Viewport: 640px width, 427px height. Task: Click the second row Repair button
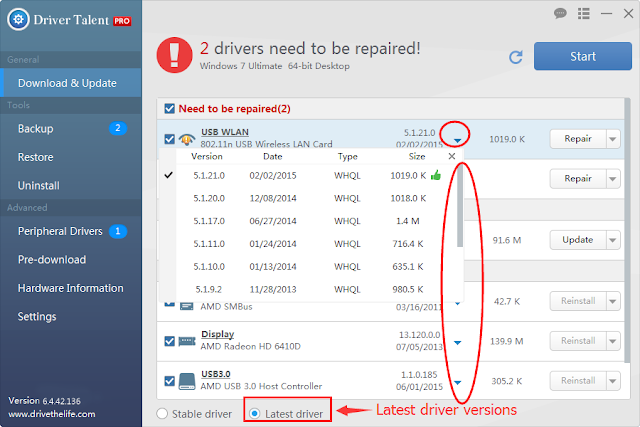(578, 179)
